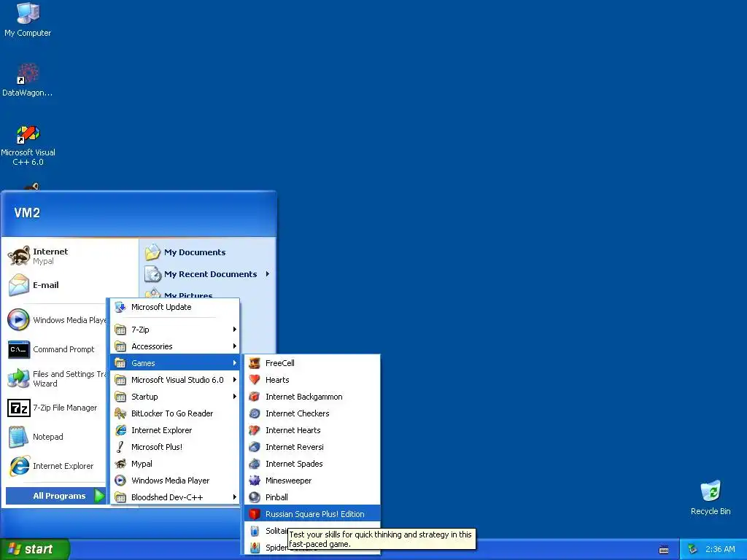Viewport: 747px width, 560px height.
Task: Click the Minesweeper mine icon
Action: 255,481
